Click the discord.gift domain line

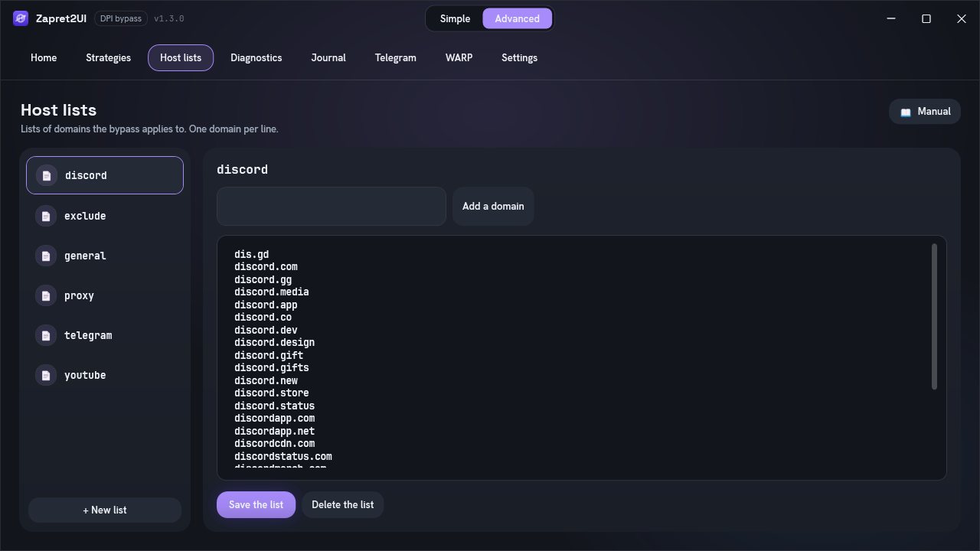(x=269, y=355)
